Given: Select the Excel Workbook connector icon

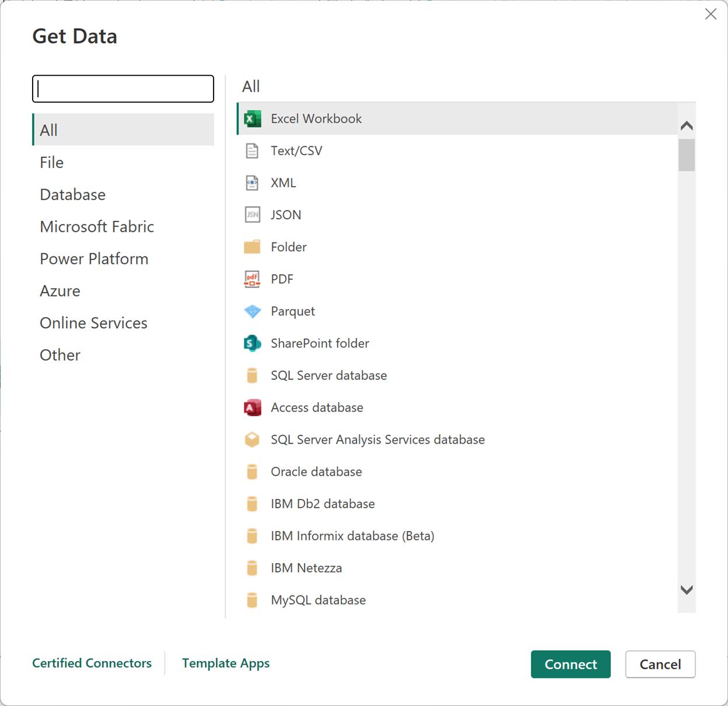Looking at the screenshot, I should 252,119.
